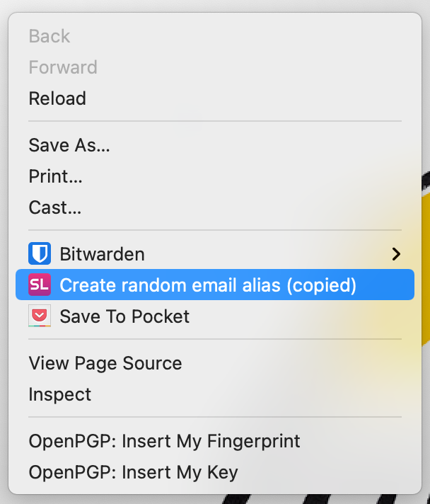Click the yellow page graphic beside the menu

pos(426,270)
